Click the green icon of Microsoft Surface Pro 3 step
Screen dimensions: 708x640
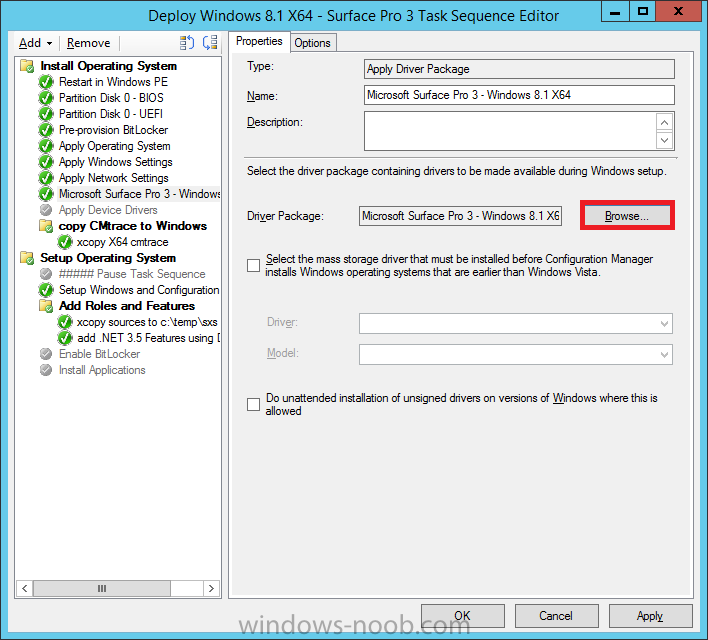pyautogui.click(x=46, y=194)
